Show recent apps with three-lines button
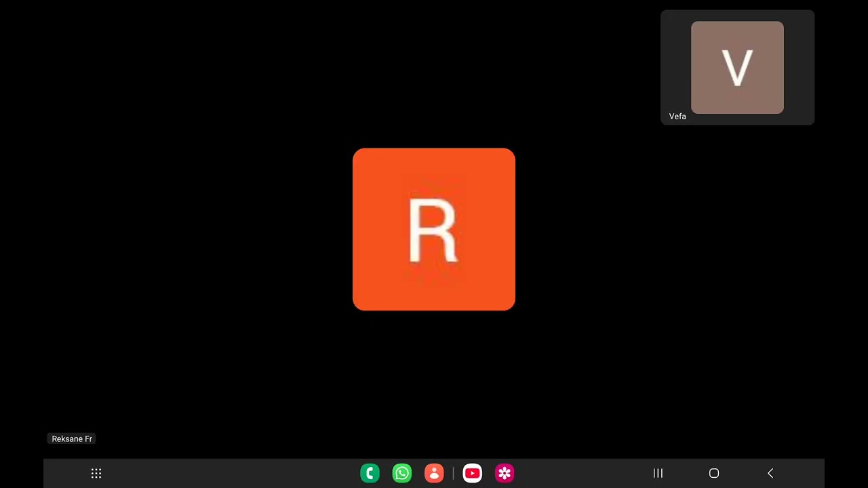 tap(658, 473)
